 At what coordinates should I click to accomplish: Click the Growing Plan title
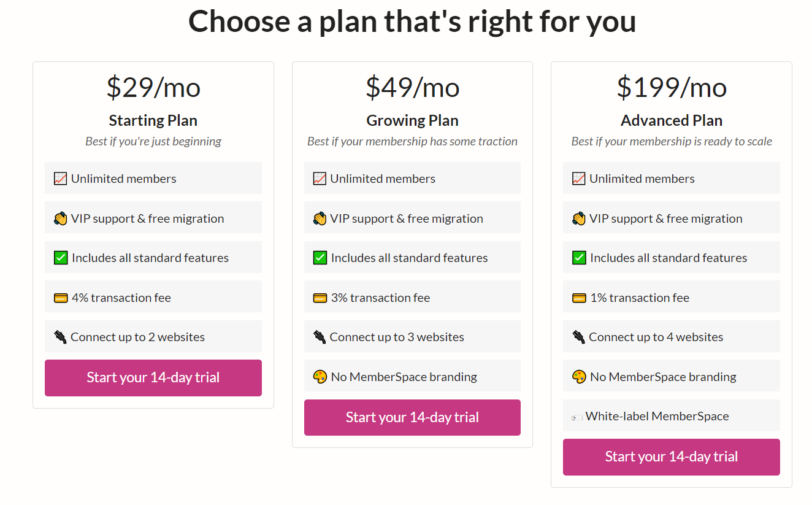click(412, 120)
